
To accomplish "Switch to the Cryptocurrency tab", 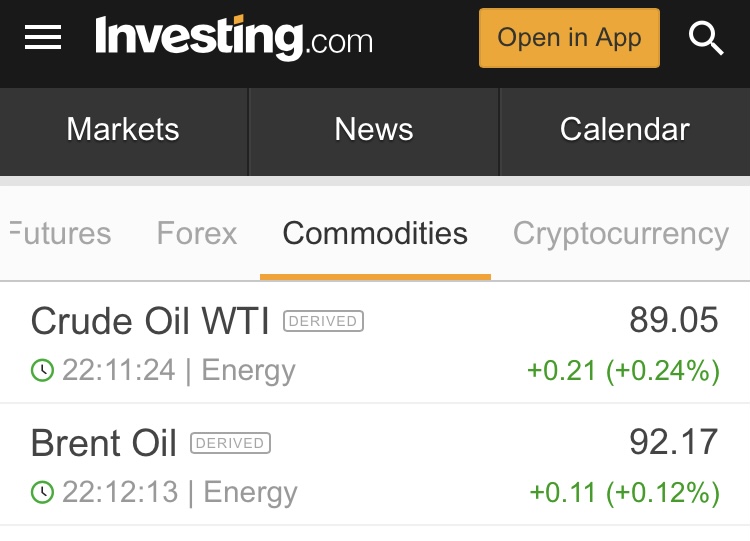I will point(620,234).
